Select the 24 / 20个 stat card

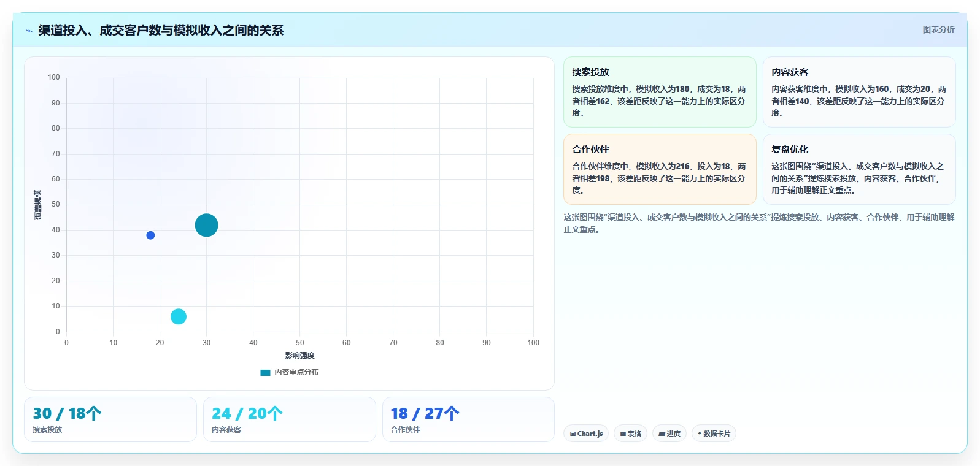tap(290, 419)
